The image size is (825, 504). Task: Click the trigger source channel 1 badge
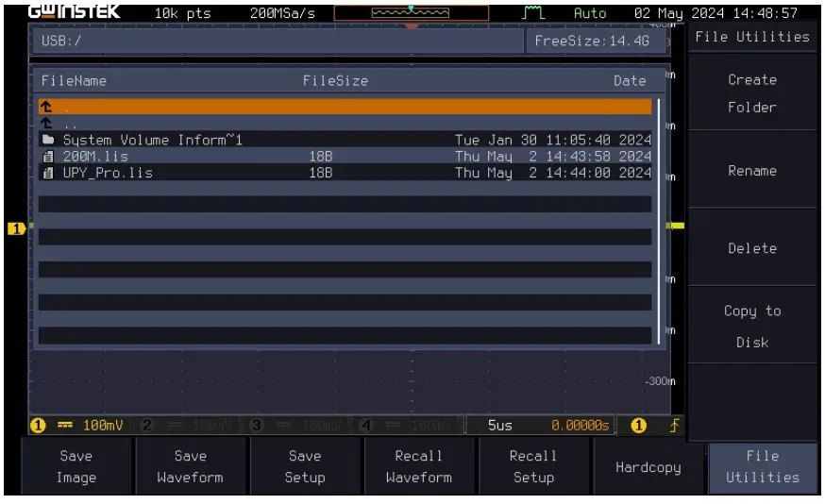638,425
